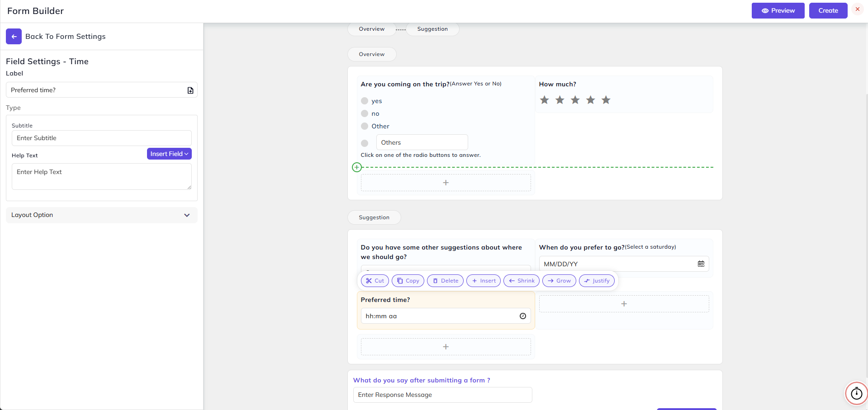
Task: Click the Create button
Action: pos(828,10)
